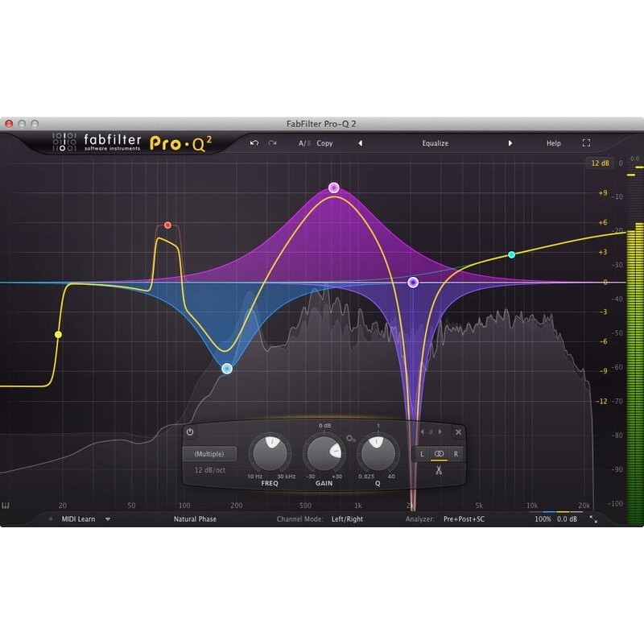Click the scissors icon in the band panel
644x644 pixels.
tap(439, 469)
